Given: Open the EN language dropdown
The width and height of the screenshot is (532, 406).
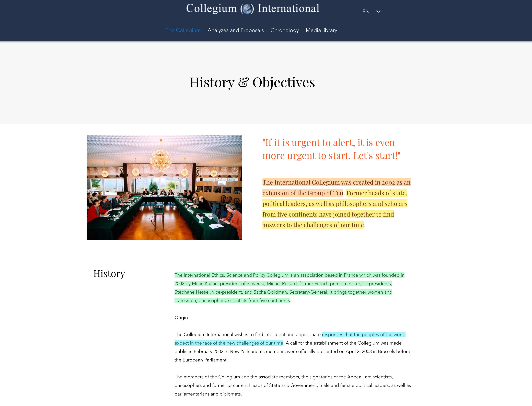Looking at the screenshot, I should [x=371, y=11].
